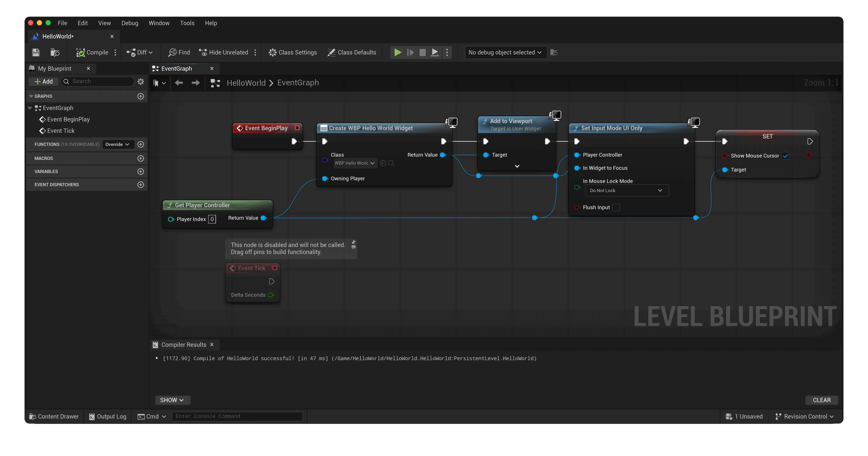
Task: Click use selected asset arrow on Class pin
Action: (x=383, y=163)
